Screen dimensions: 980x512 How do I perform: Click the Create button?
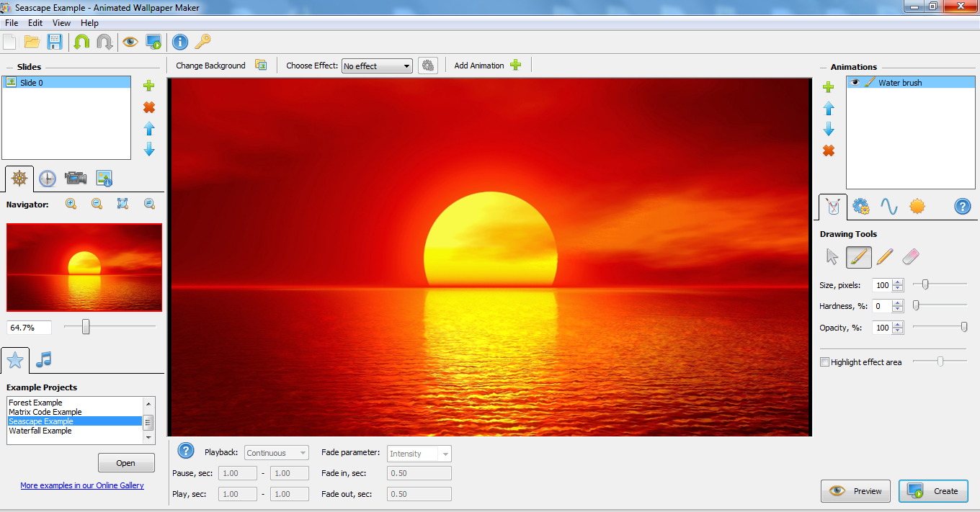pyautogui.click(x=934, y=491)
